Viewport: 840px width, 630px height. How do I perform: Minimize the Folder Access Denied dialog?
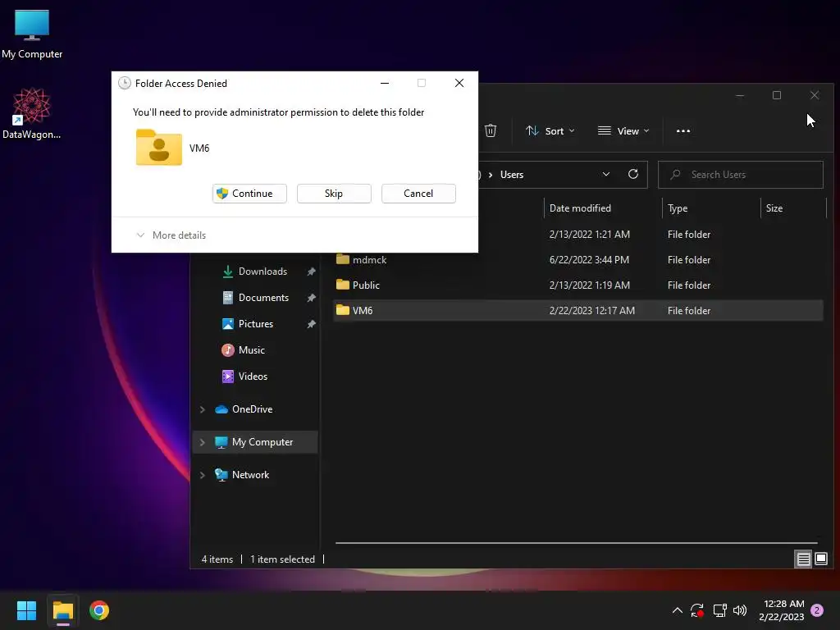coord(385,83)
